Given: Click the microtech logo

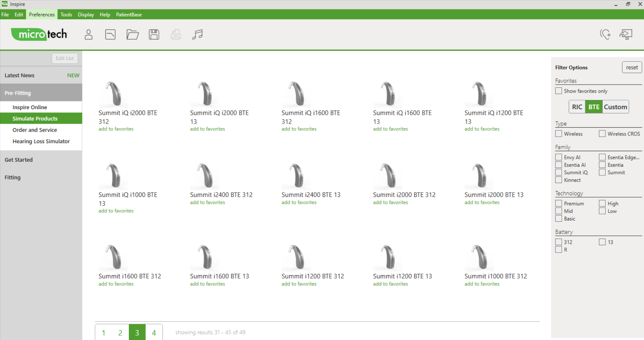Looking at the screenshot, I should tap(39, 34).
